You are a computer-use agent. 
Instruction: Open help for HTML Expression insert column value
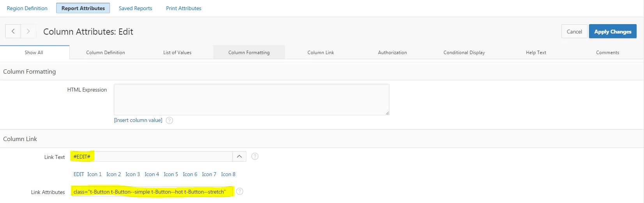point(169,120)
